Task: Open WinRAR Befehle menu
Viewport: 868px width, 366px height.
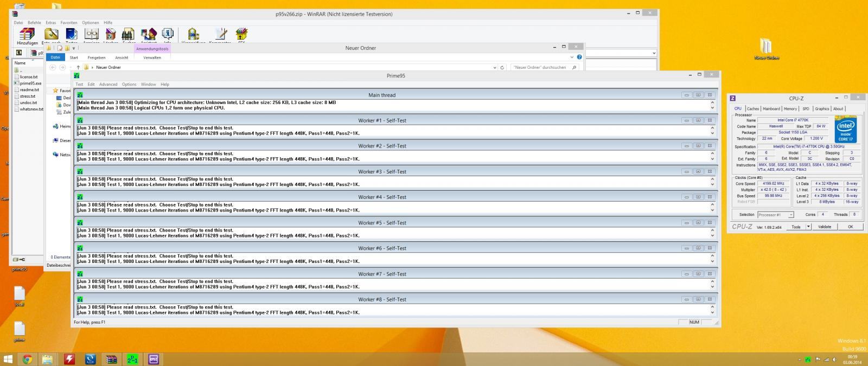Action: coord(34,23)
